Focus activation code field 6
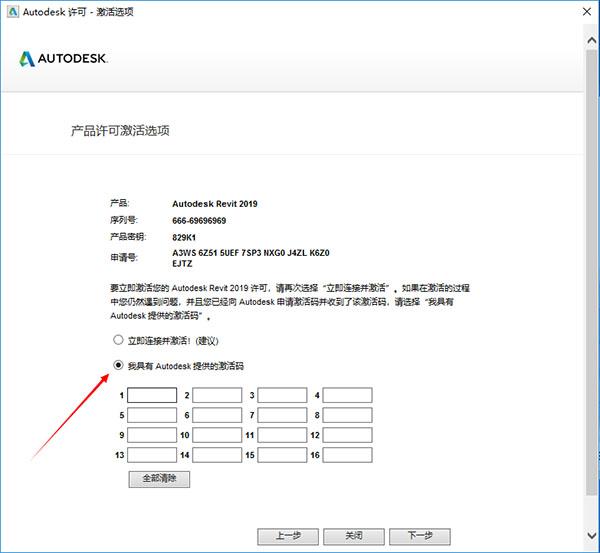The height and width of the screenshot is (553, 600). coord(217,415)
